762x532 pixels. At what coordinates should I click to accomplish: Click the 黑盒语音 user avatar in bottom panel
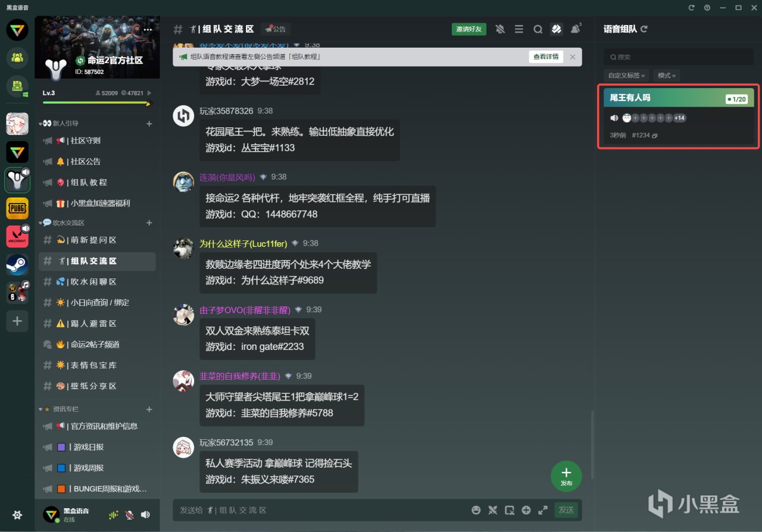pos(51,514)
